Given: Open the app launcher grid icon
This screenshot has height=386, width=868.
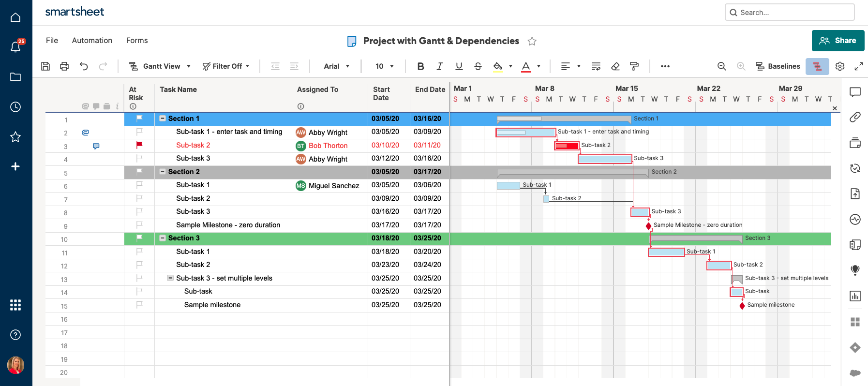Looking at the screenshot, I should click(15, 305).
